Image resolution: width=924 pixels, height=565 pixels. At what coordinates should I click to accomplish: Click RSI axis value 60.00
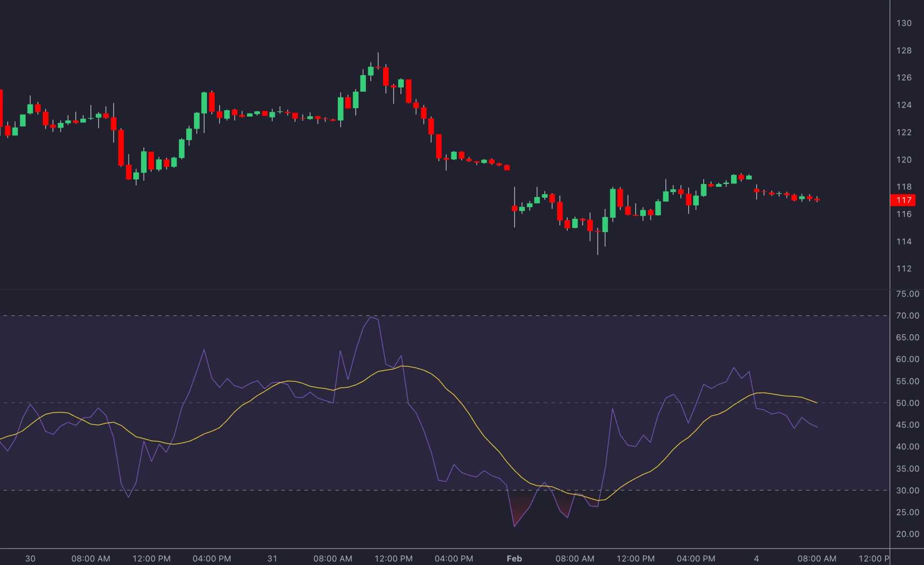coord(907,359)
